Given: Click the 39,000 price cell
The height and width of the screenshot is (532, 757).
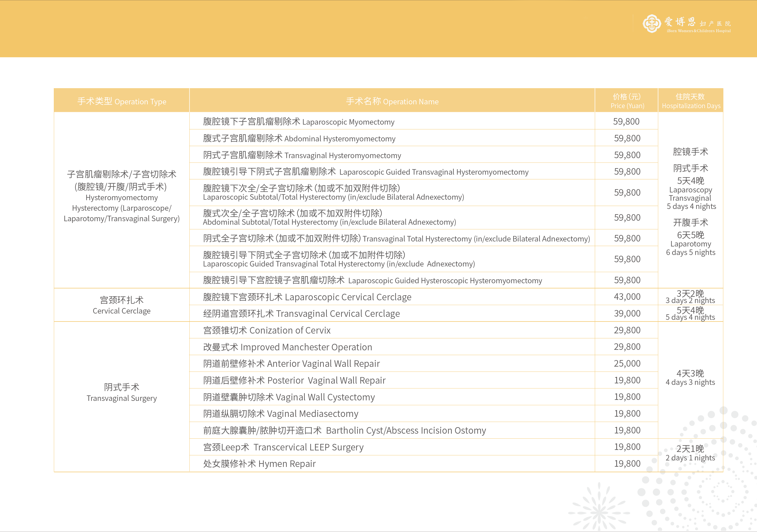Looking at the screenshot, I should (x=627, y=313).
